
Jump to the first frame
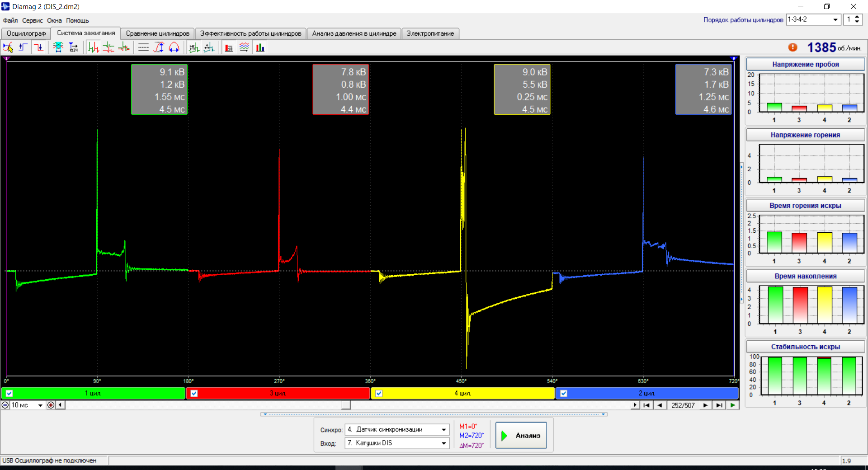(647, 405)
